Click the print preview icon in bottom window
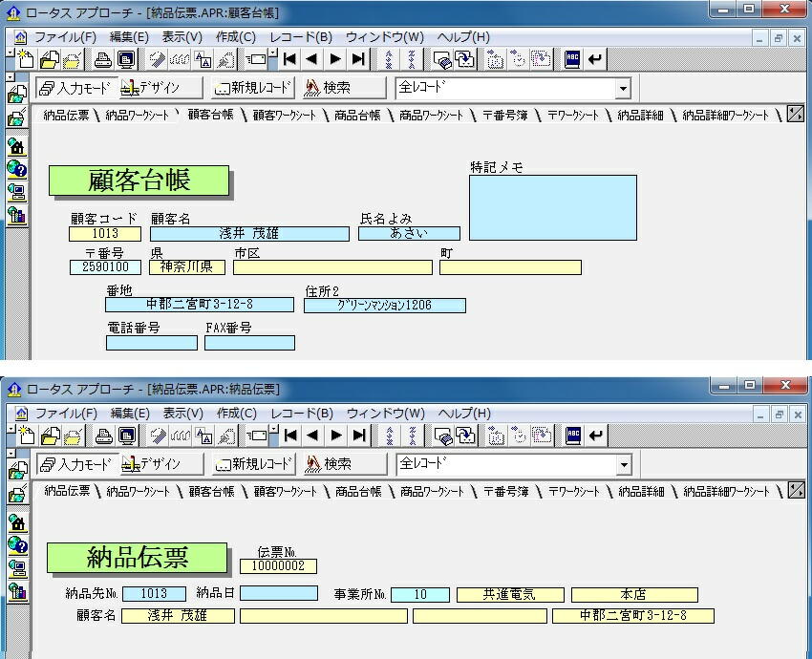This screenshot has height=659, width=812. [127, 436]
